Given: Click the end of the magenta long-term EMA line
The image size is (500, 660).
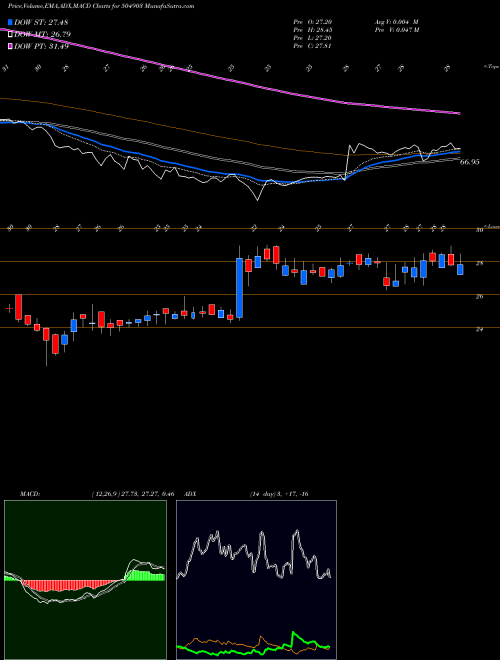Looking at the screenshot, I should tap(459, 113).
